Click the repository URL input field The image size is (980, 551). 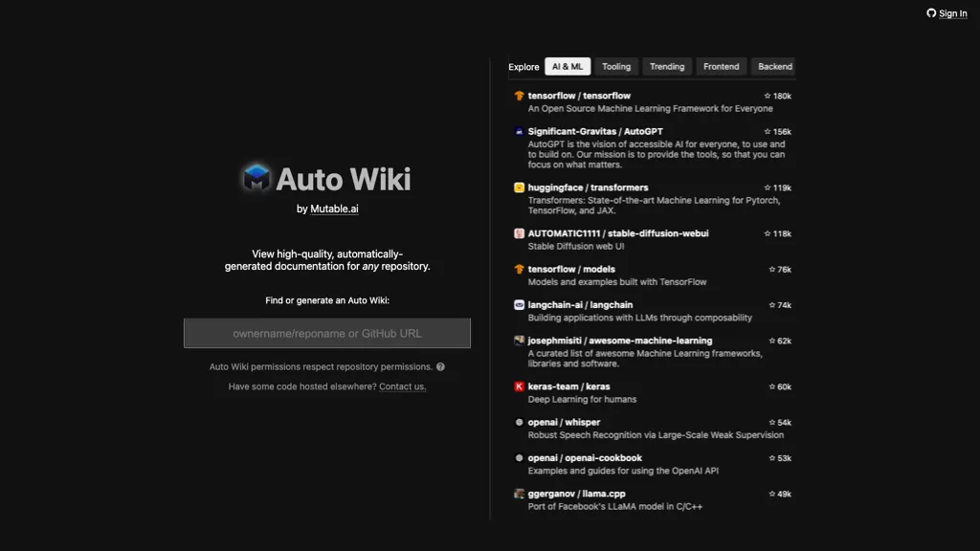tap(325, 333)
